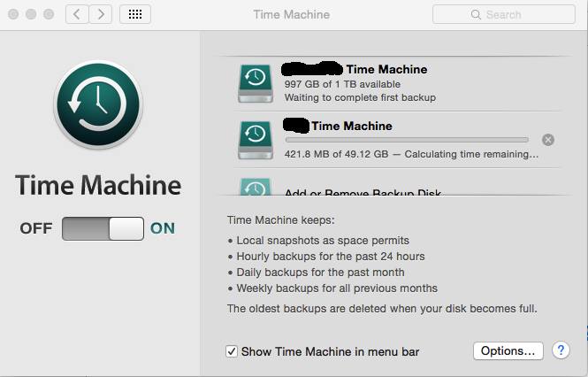Close the window with the red button
The width and height of the screenshot is (588, 377).
pyautogui.click(x=13, y=14)
